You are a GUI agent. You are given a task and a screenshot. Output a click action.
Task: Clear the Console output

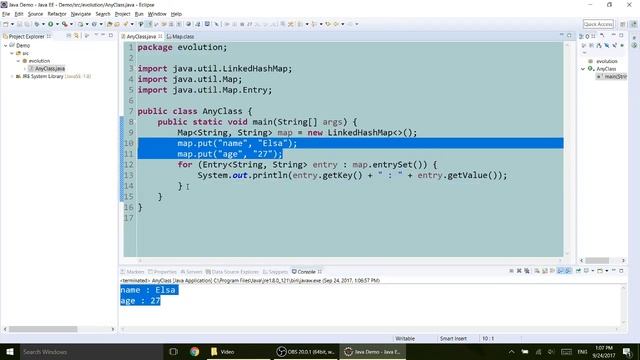click(536, 271)
